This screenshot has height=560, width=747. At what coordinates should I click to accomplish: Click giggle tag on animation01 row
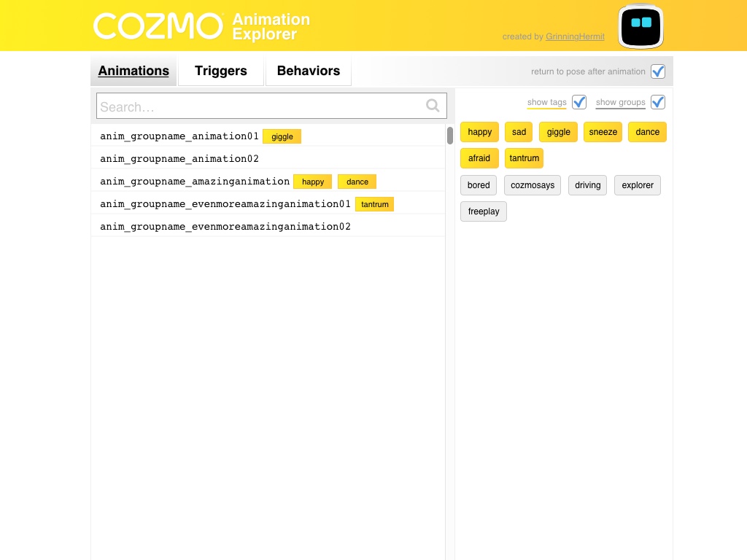click(x=282, y=136)
